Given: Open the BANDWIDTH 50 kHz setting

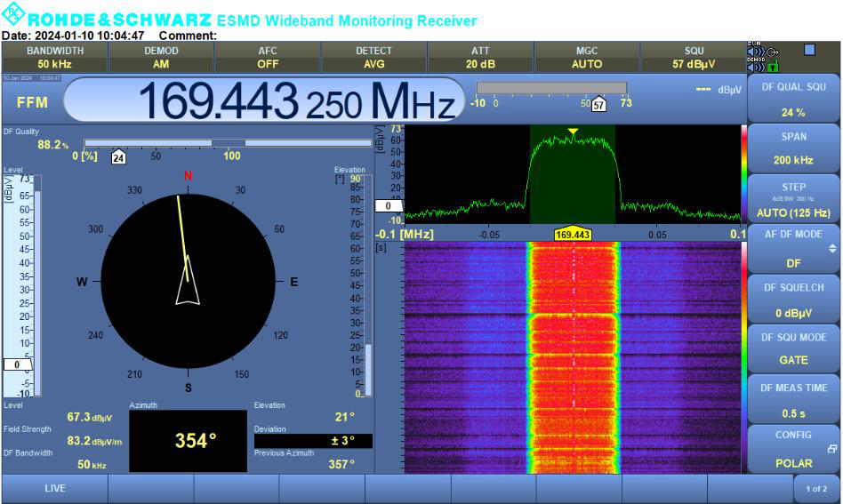Looking at the screenshot, I should point(55,57).
